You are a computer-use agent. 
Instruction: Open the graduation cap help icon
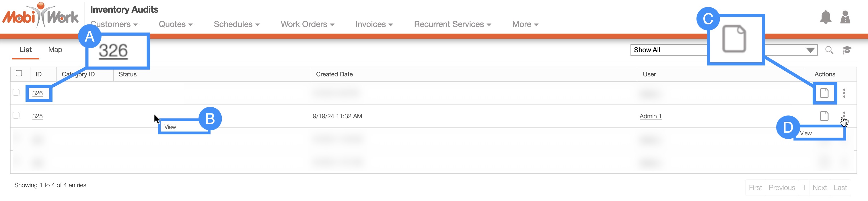pyautogui.click(x=847, y=50)
